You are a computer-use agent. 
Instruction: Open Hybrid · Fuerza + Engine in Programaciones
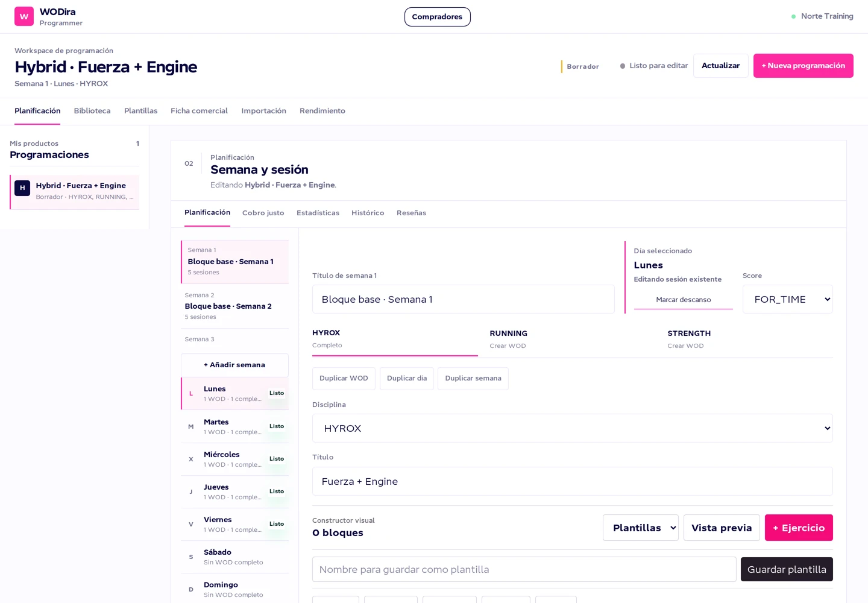pyautogui.click(x=75, y=192)
